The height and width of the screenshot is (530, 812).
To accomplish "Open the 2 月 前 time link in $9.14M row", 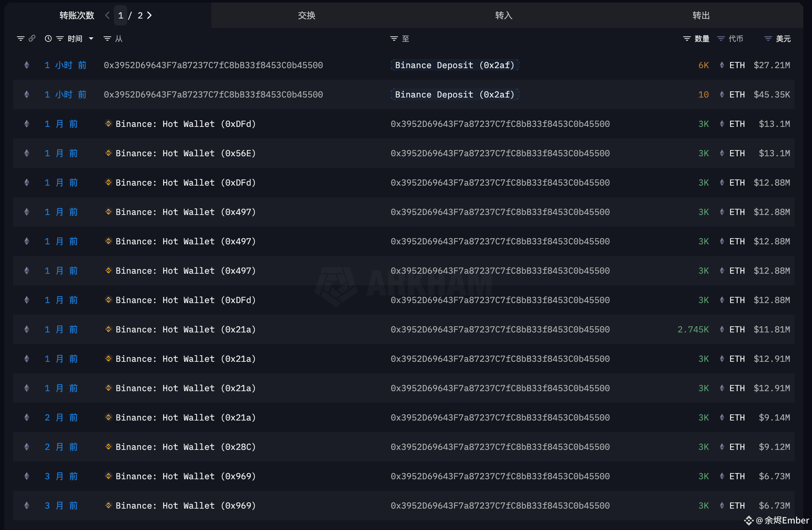I will [61, 418].
